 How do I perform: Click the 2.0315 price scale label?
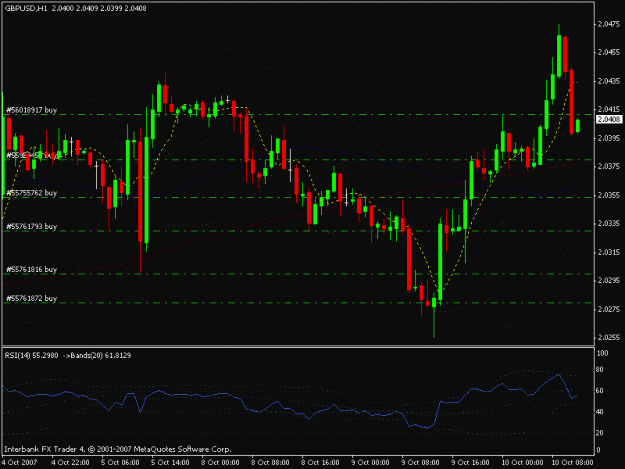coord(609,252)
